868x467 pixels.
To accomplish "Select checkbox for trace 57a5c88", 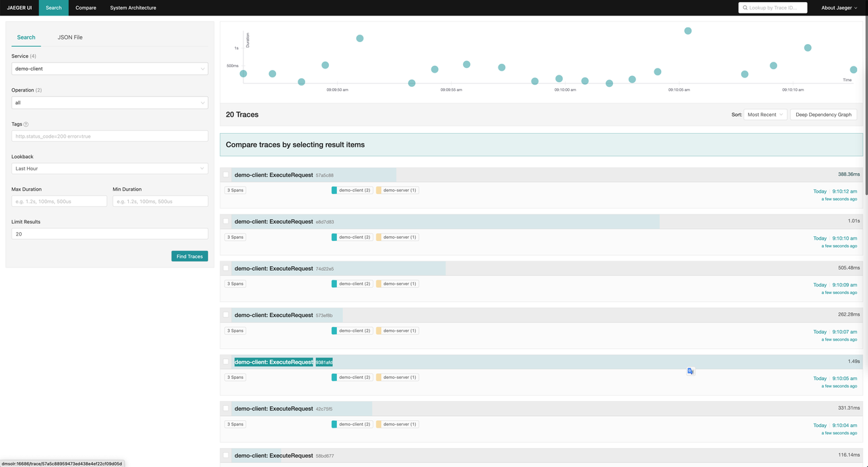I will [226, 174].
